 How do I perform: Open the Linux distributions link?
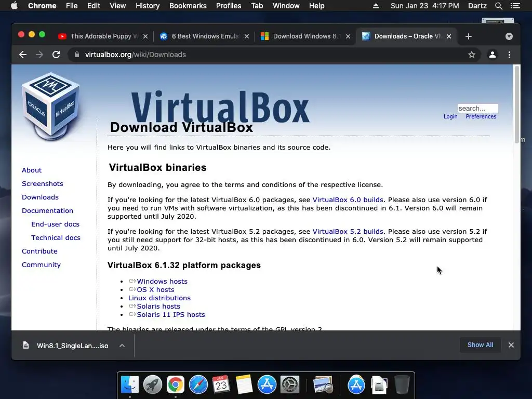[x=159, y=298]
